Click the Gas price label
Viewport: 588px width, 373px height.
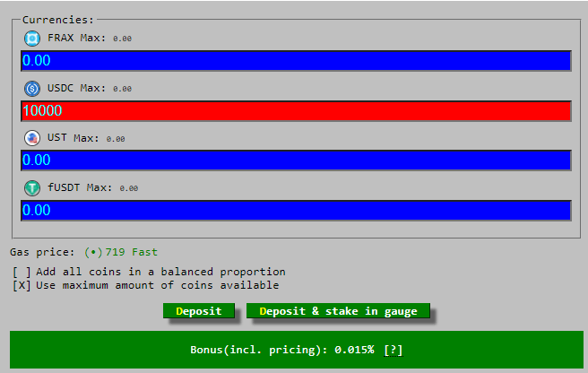click(42, 252)
